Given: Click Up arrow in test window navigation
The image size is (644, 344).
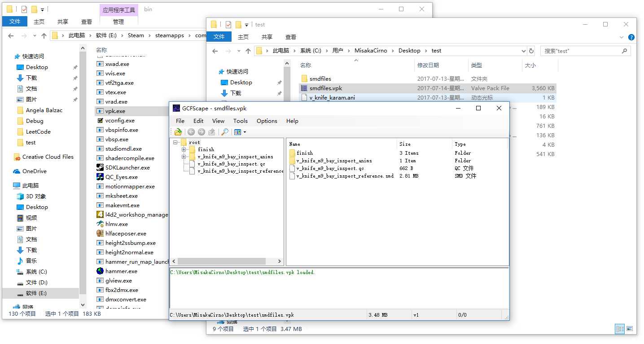Looking at the screenshot, I should click(248, 51).
